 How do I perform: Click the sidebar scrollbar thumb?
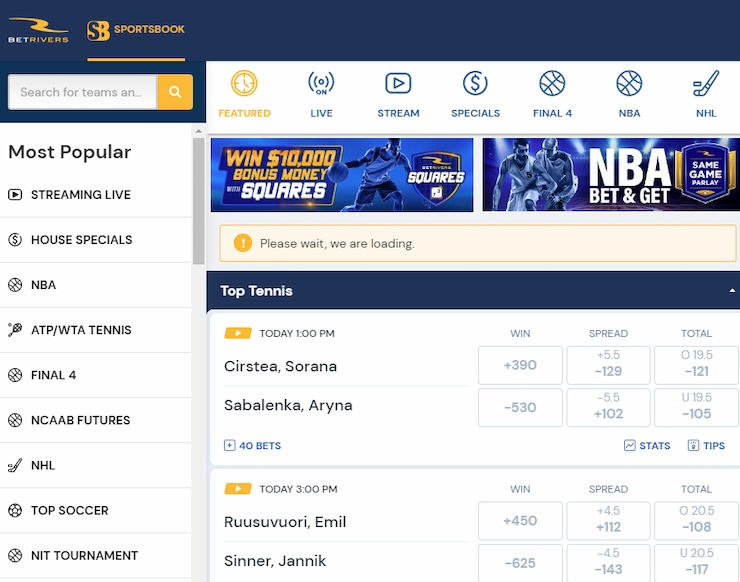point(199,201)
